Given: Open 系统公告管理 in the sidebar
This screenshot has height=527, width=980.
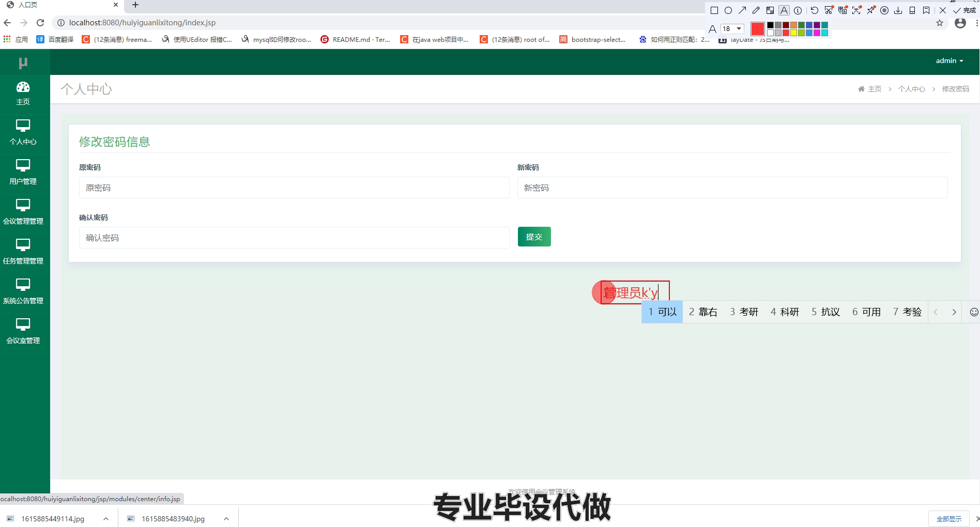Looking at the screenshot, I should point(23,292).
